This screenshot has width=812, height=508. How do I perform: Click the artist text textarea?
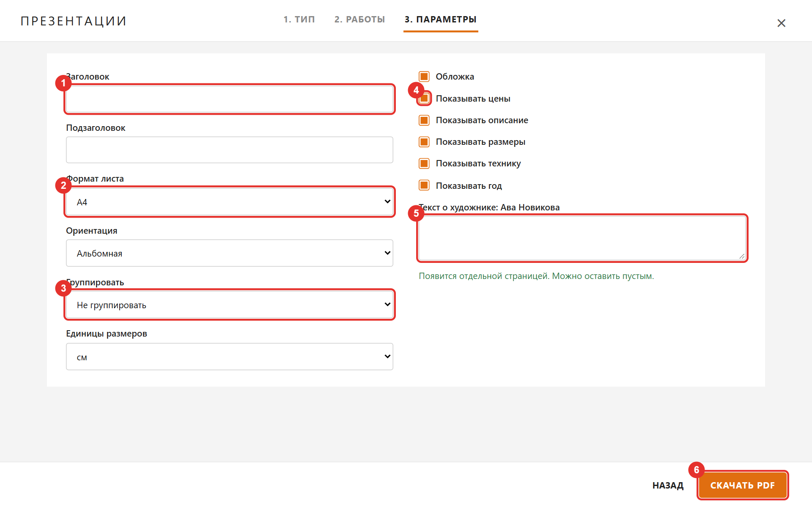click(x=582, y=238)
